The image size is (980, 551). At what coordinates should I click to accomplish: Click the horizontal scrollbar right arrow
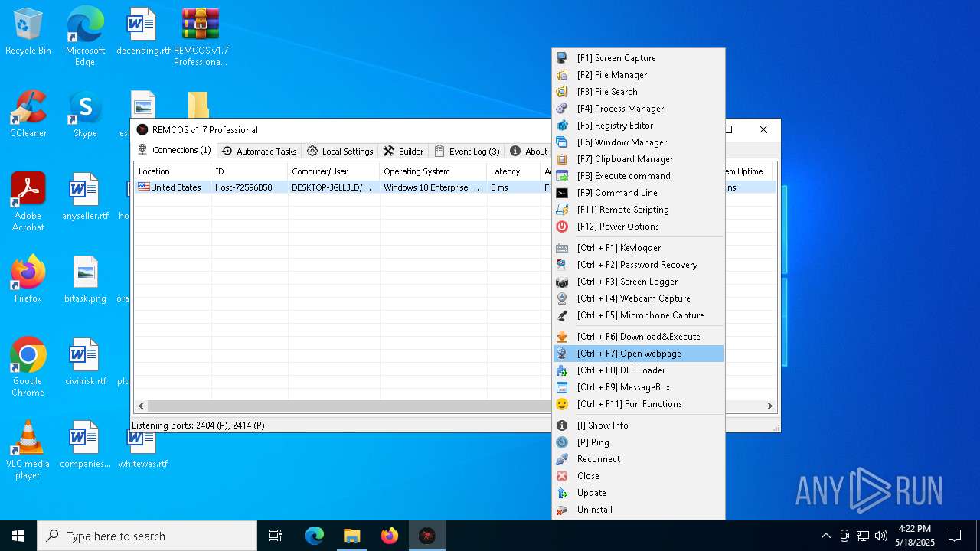770,406
